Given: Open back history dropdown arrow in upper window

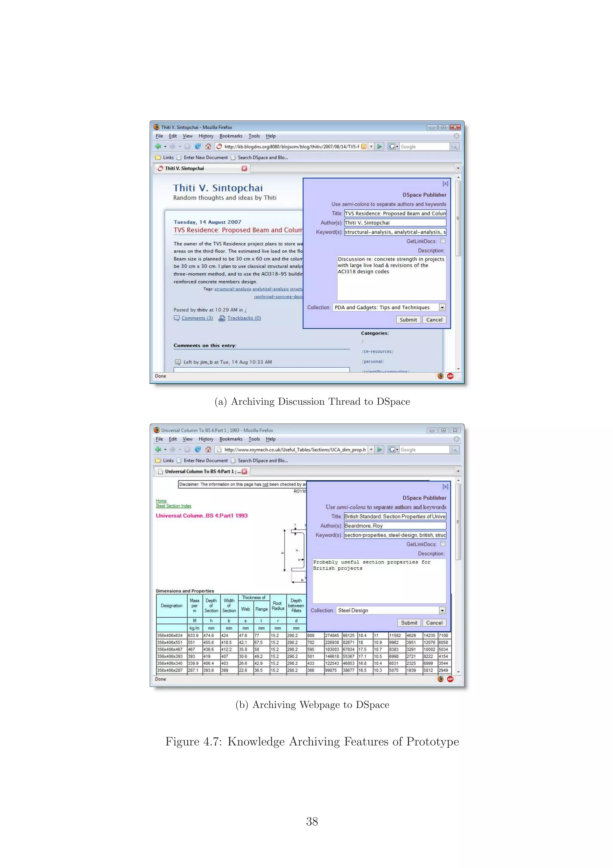Looking at the screenshot, I should [165, 147].
